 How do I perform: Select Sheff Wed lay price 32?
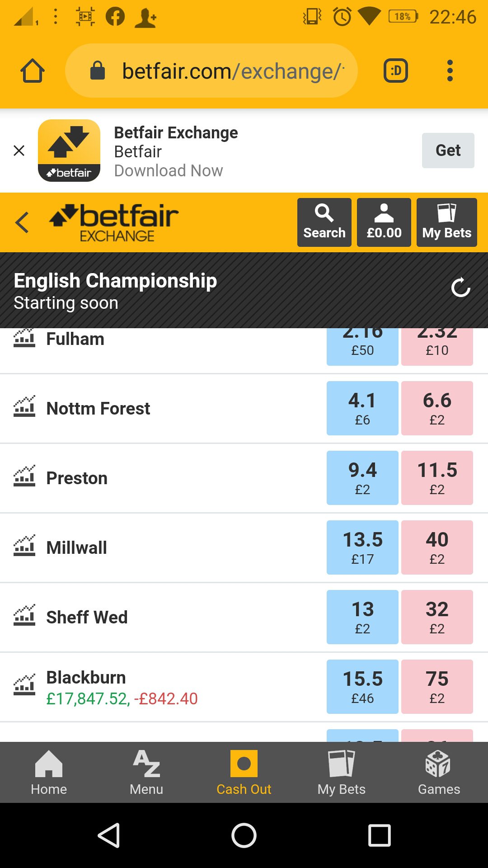pos(437,617)
